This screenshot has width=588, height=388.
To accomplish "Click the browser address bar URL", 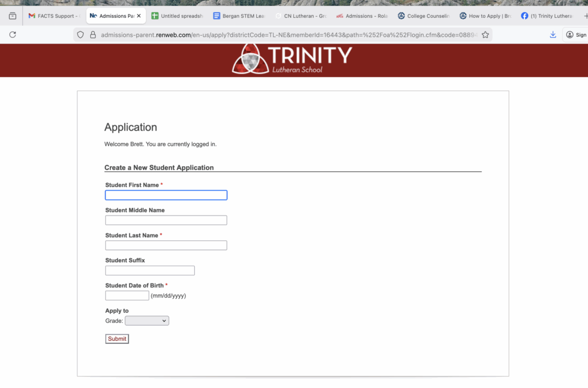I will pos(287,35).
